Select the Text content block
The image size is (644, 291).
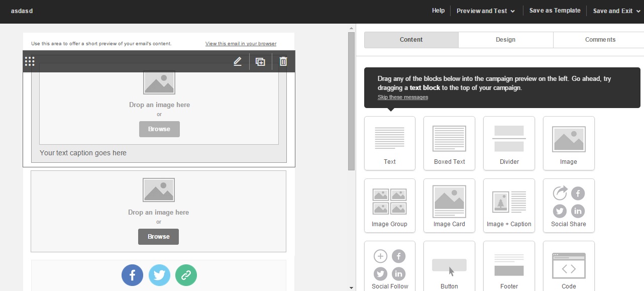point(389,143)
